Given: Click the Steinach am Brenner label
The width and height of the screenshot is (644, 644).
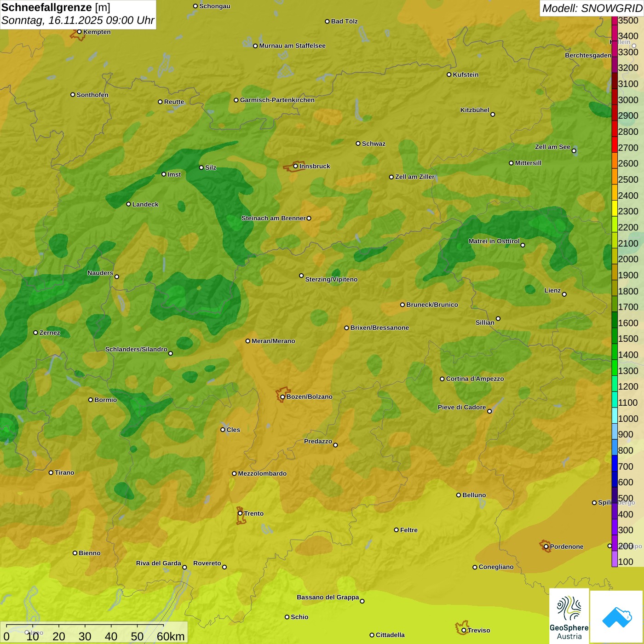Looking at the screenshot, I should pos(274,218).
